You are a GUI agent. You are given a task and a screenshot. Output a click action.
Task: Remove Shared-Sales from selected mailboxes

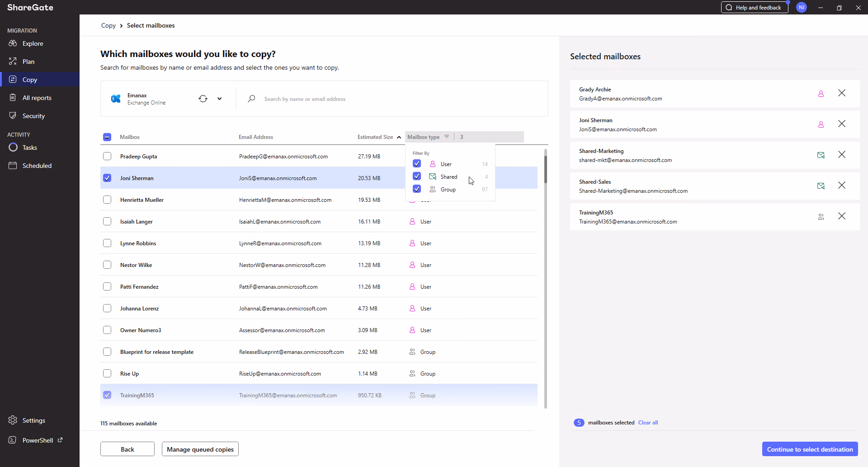tap(842, 185)
